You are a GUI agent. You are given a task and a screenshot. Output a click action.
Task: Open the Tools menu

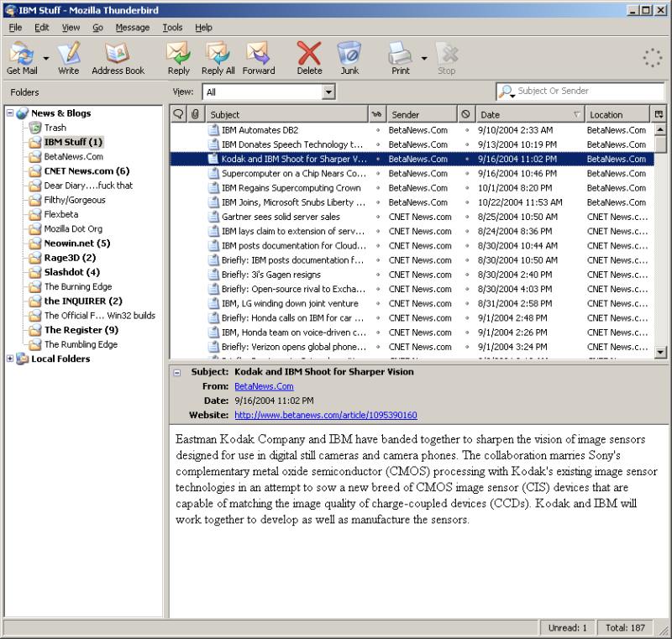click(x=172, y=28)
